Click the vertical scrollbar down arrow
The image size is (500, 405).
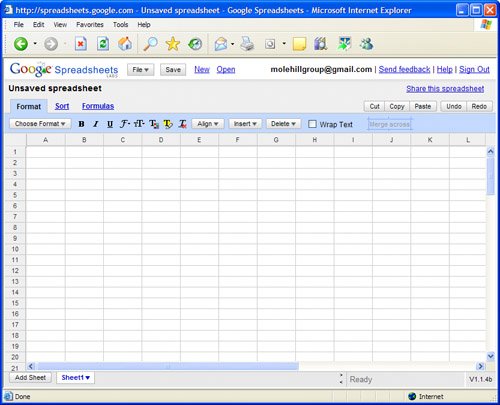pyautogui.click(x=490, y=356)
